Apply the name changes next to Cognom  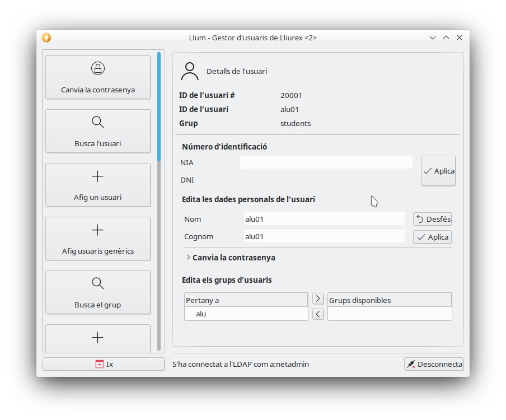[432, 237]
